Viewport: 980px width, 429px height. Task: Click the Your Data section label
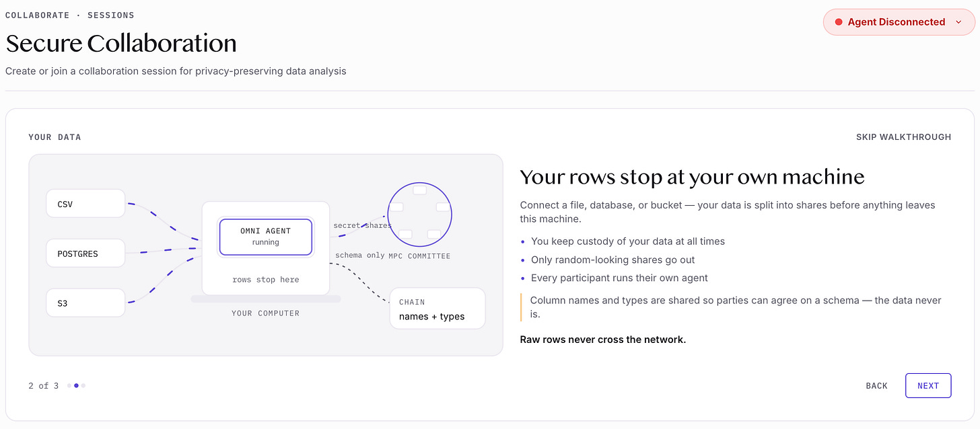click(55, 137)
